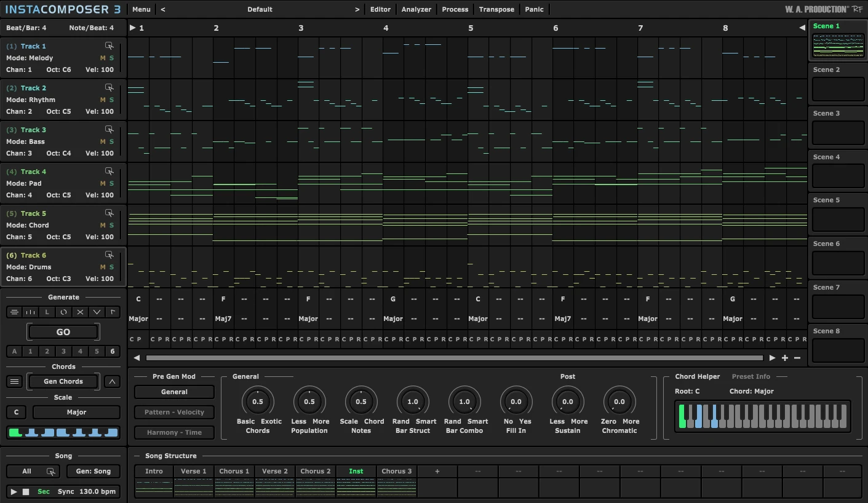The height and width of the screenshot is (503, 868).
Task: Open the Major scale dropdown
Action: (76, 412)
